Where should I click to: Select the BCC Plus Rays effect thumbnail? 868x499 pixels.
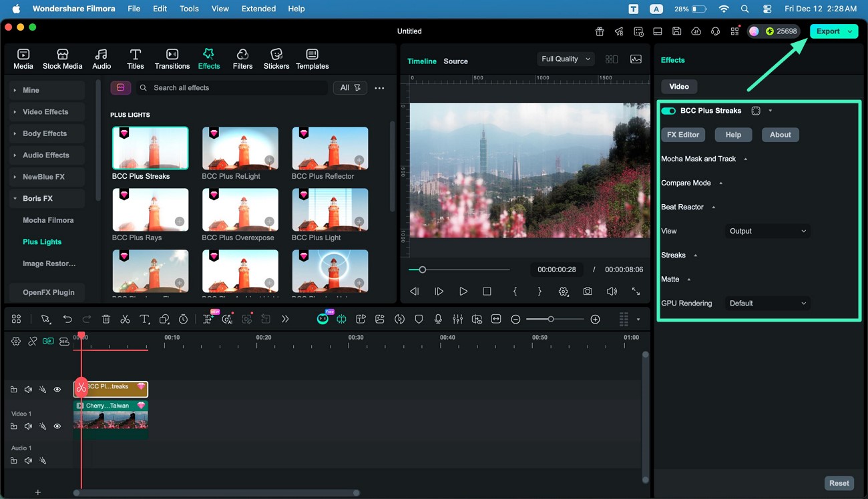click(150, 210)
